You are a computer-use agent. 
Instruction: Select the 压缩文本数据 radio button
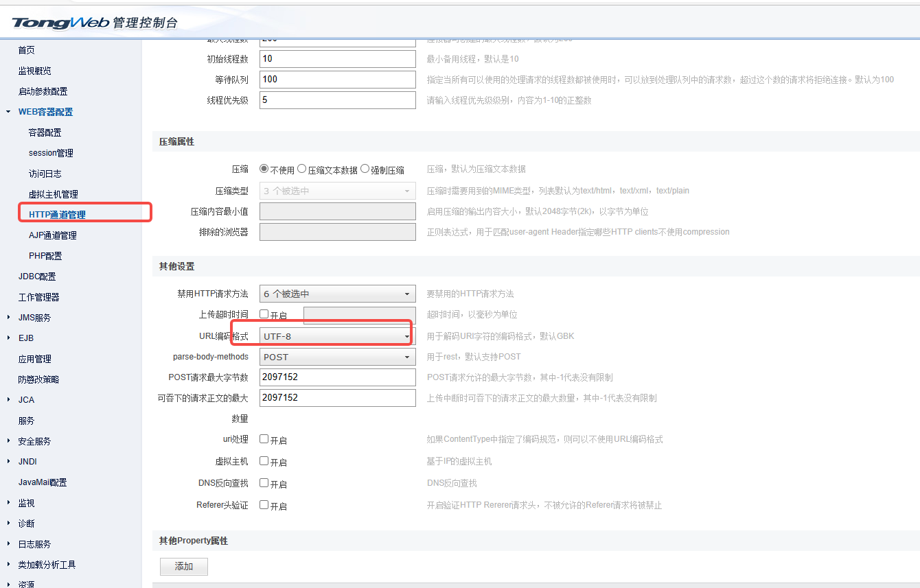(302, 169)
